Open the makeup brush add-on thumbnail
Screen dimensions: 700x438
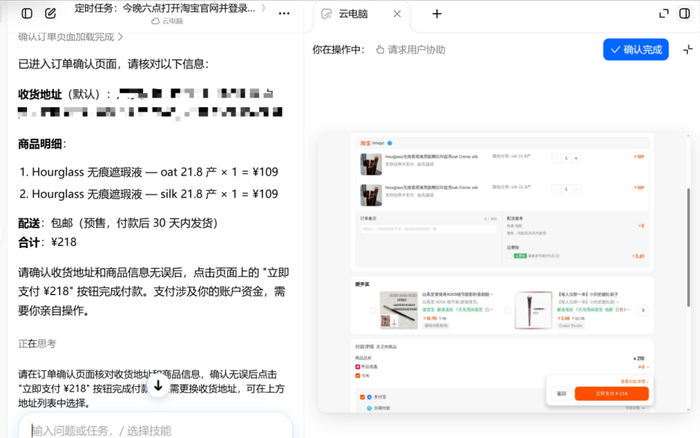tap(533, 310)
